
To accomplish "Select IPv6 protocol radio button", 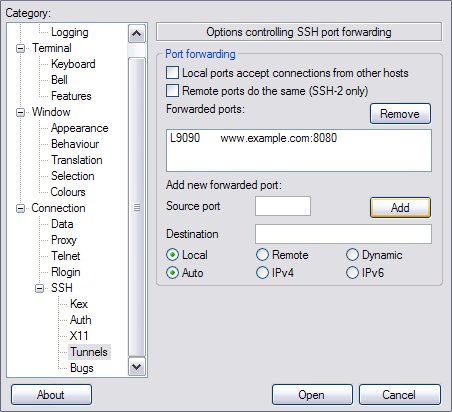I will coord(352,273).
